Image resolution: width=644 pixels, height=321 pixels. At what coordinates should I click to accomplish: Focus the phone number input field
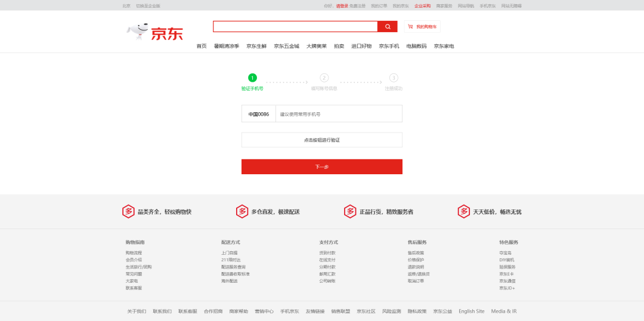click(338, 114)
